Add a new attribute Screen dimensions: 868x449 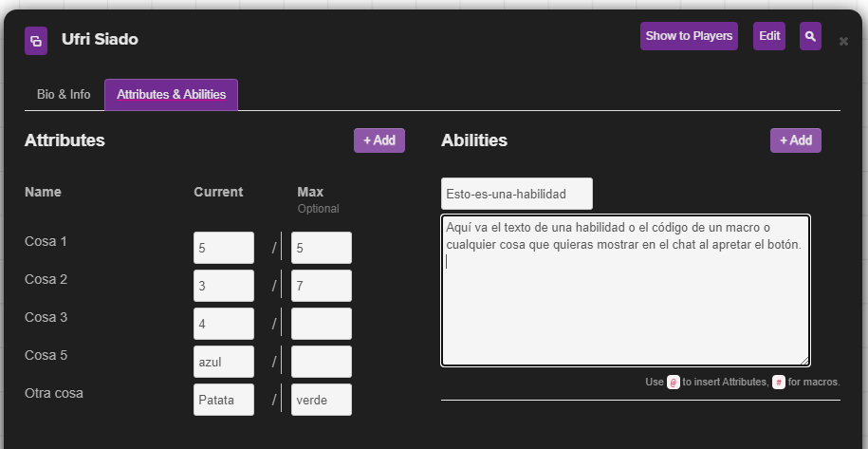[x=379, y=140]
